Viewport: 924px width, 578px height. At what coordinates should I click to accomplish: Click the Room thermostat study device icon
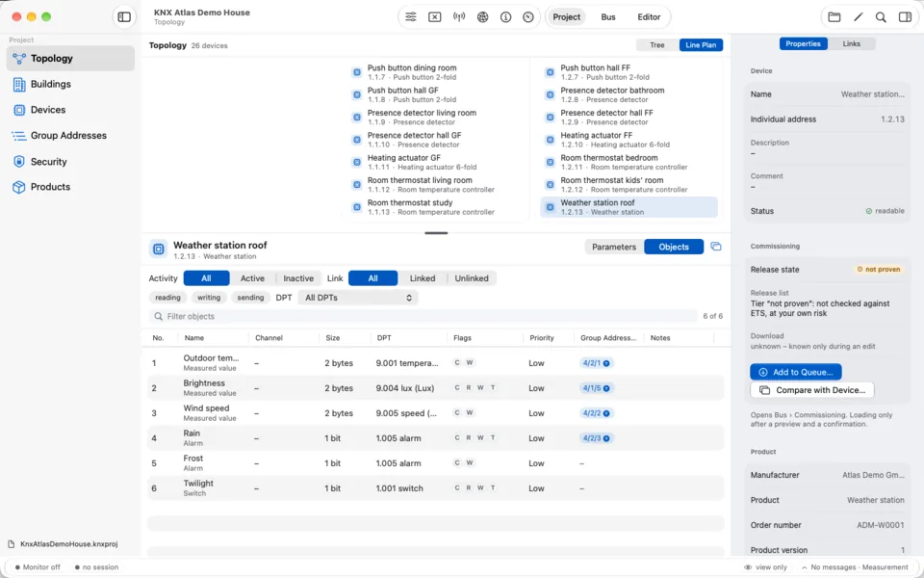click(x=356, y=207)
